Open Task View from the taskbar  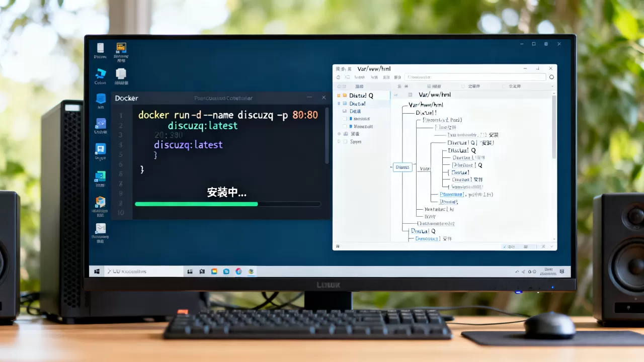[190, 271]
